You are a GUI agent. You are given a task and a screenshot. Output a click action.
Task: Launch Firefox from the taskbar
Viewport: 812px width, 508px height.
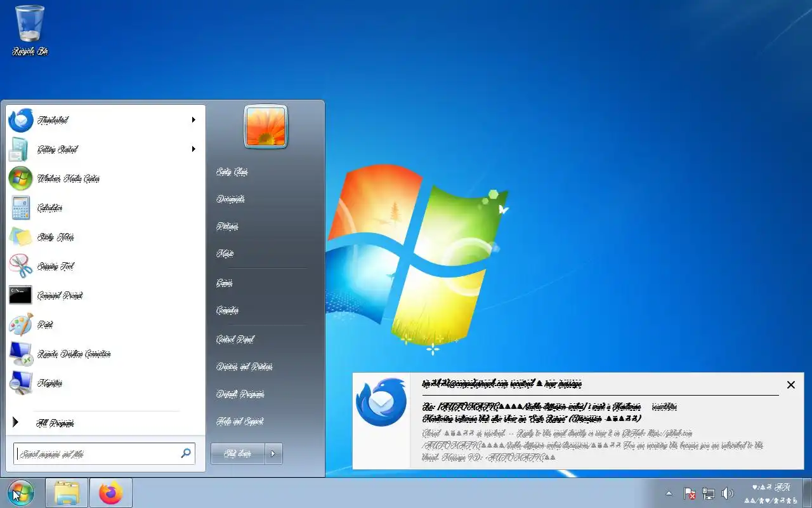tap(111, 493)
